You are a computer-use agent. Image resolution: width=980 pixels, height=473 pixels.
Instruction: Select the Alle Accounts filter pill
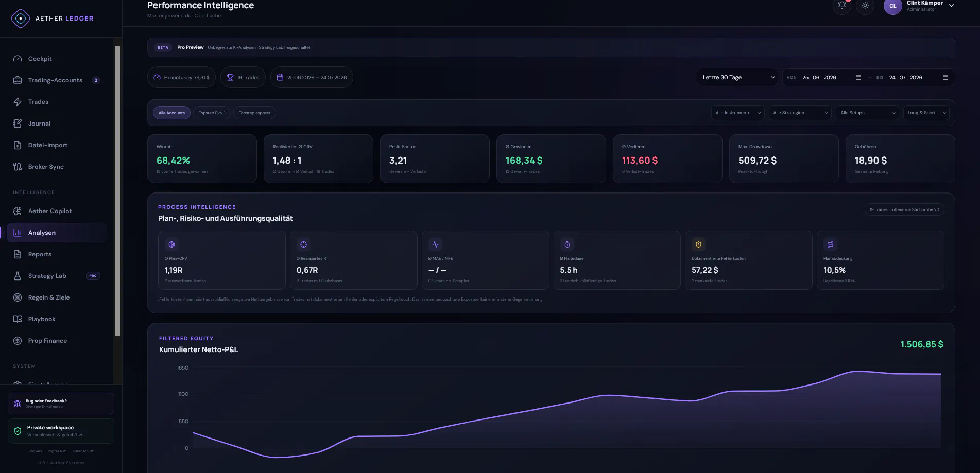pos(171,113)
